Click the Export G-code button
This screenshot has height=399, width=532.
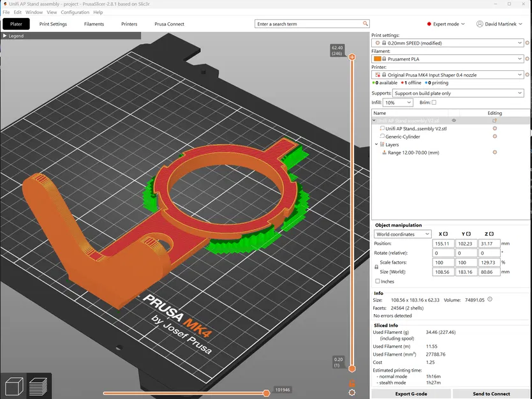tap(411, 393)
